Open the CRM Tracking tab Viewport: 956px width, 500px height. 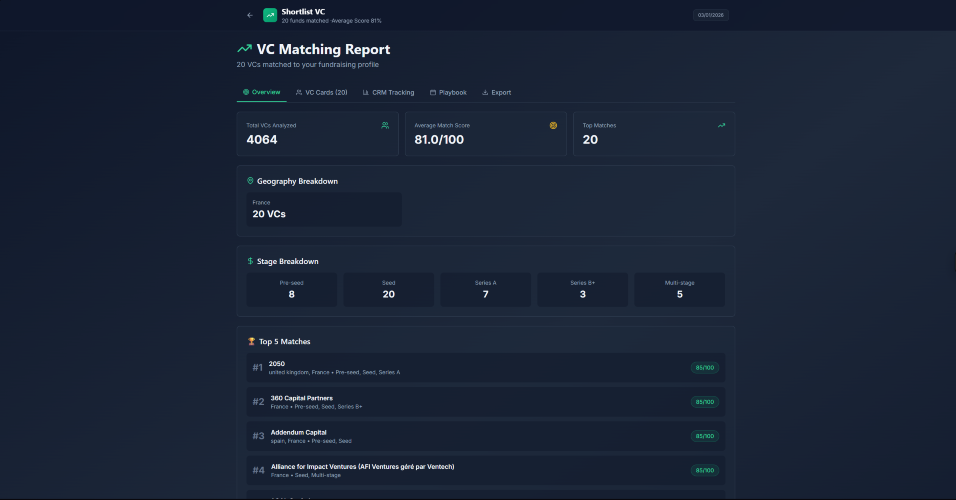tap(388, 92)
